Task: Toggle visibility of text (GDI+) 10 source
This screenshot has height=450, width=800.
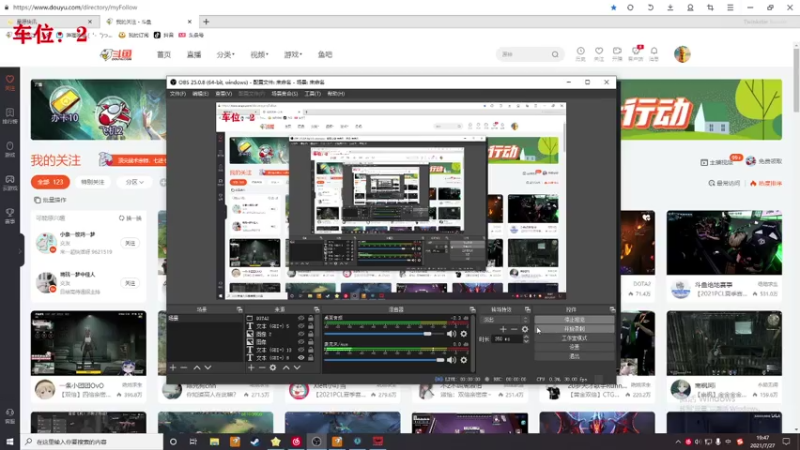Action: 301,350
